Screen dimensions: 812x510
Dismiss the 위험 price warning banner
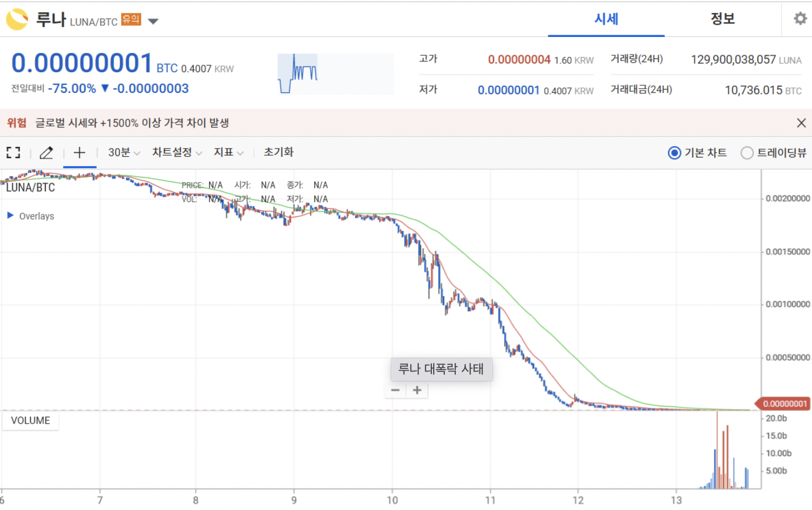tap(801, 123)
